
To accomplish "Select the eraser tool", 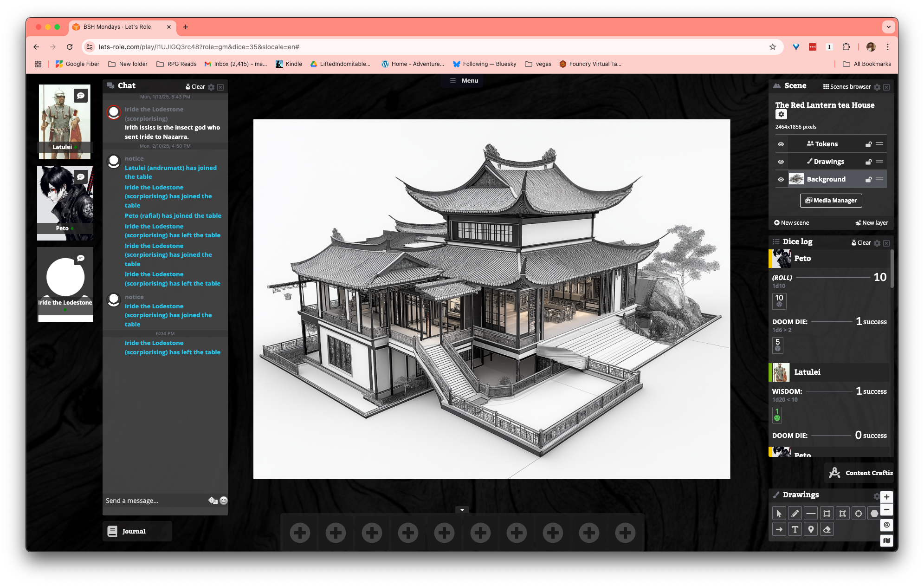I will (827, 529).
